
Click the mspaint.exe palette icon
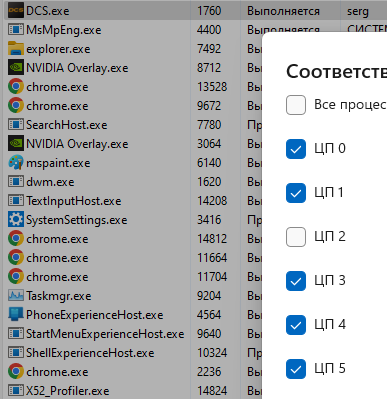tap(16, 163)
